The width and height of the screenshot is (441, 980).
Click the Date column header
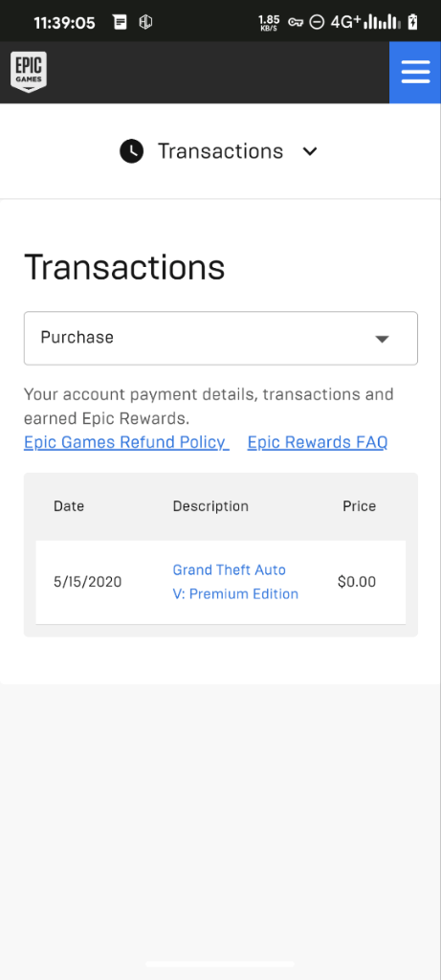point(69,506)
